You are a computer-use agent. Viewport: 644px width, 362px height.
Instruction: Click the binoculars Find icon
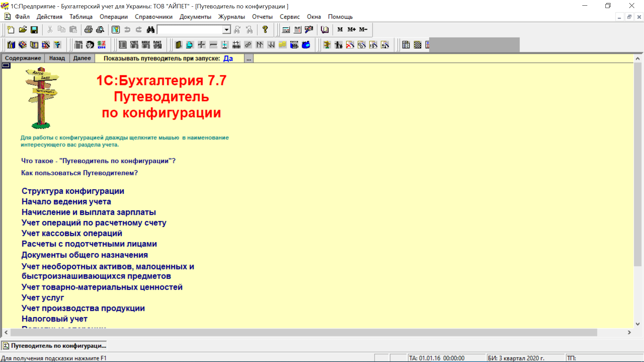click(x=151, y=29)
